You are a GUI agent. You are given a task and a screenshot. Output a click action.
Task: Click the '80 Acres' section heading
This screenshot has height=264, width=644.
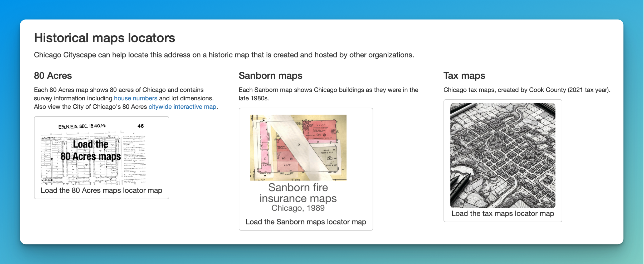(x=53, y=76)
